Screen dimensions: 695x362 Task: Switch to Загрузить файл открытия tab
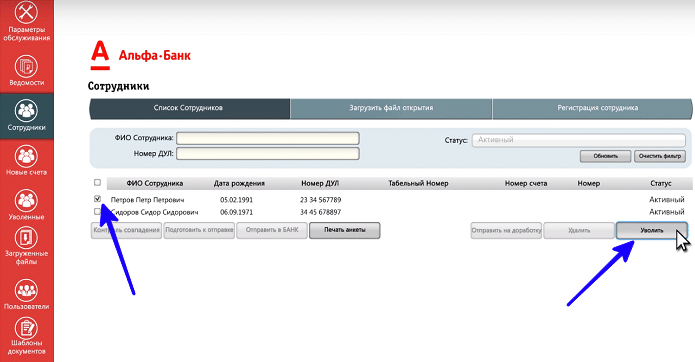[391, 109]
